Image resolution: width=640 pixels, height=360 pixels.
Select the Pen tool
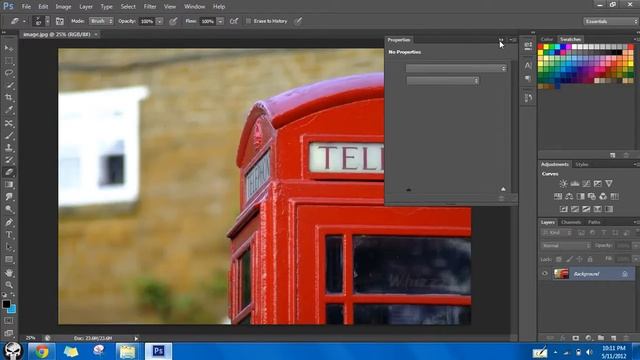9,222
